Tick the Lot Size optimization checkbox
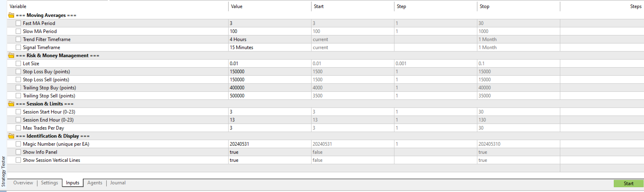 (x=19, y=64)
